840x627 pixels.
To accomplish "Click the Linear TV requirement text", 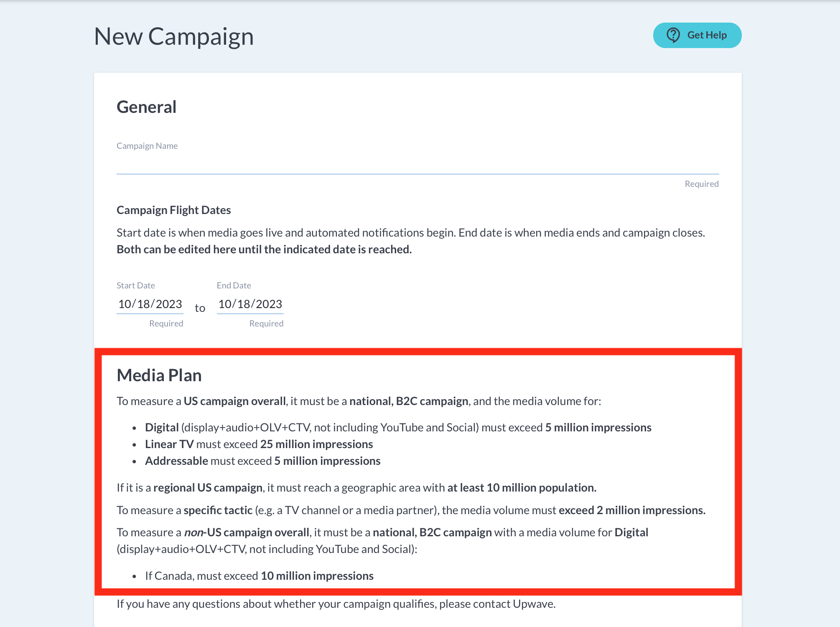I will [259, 444].
